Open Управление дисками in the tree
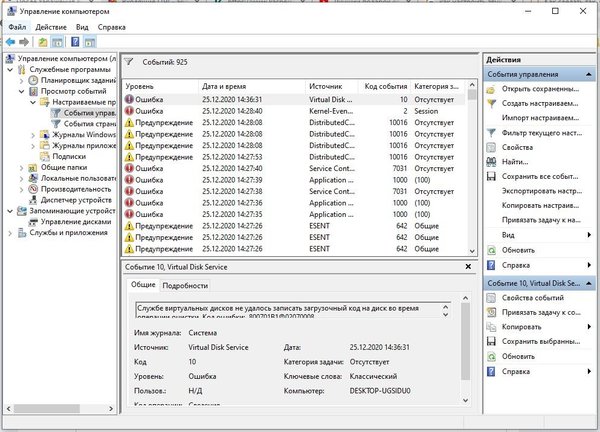Image resolution: width=600 pixels, height=432 pixels. point(78,222)
